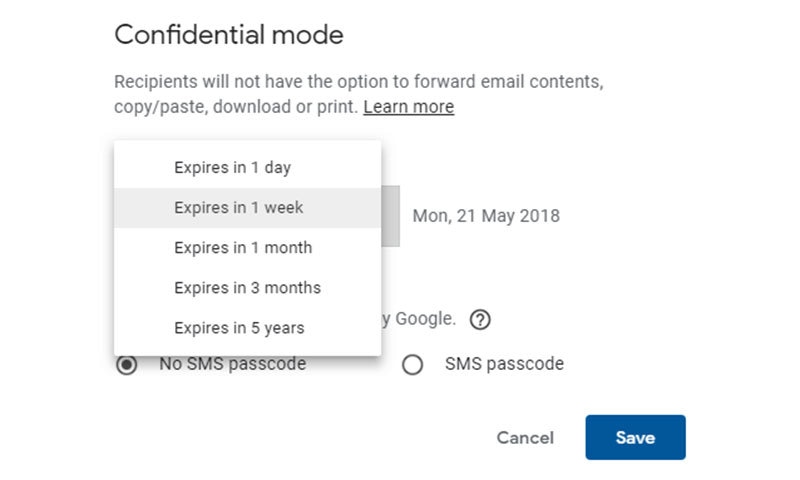The height and width of the screenshot is (480, 800).
Task: Click the Cancel button
Action: pos(525,438)
